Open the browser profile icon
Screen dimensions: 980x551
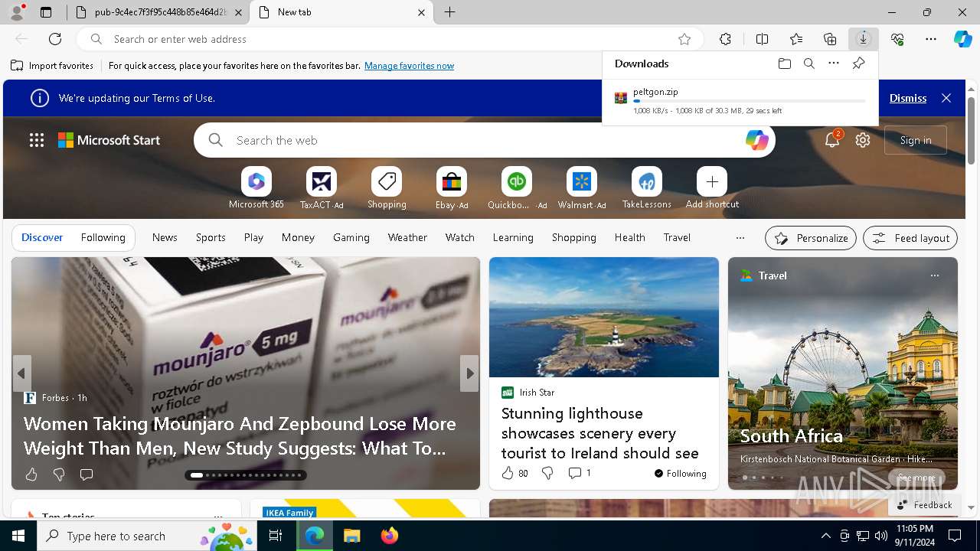[x=17, y=12]
